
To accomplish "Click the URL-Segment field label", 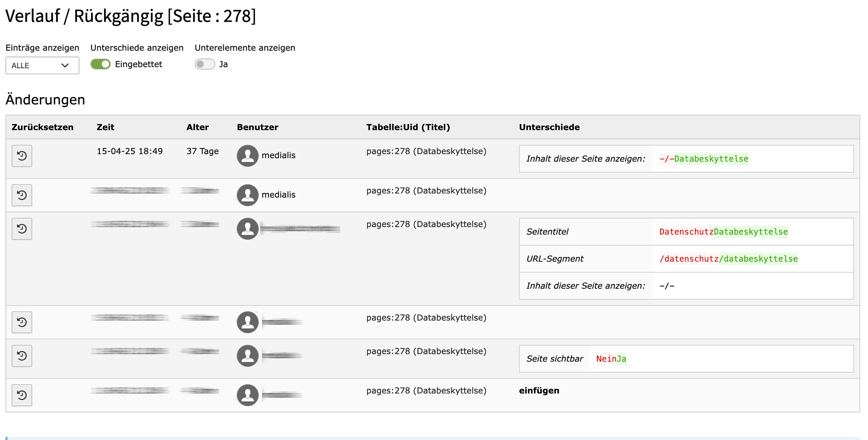I will [x=555, y=259].
